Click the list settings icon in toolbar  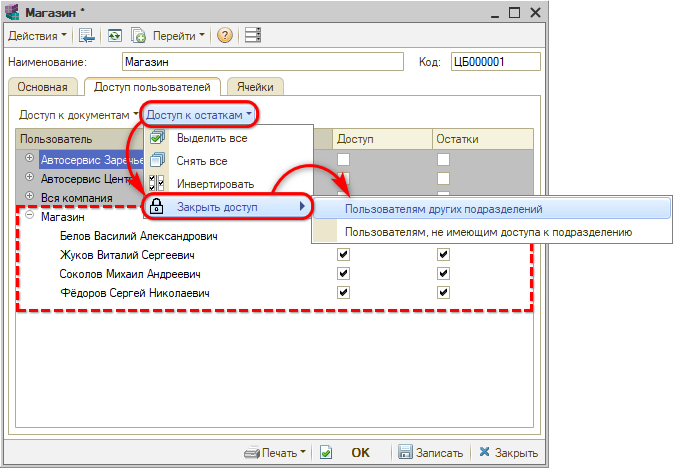coord(252,36)
